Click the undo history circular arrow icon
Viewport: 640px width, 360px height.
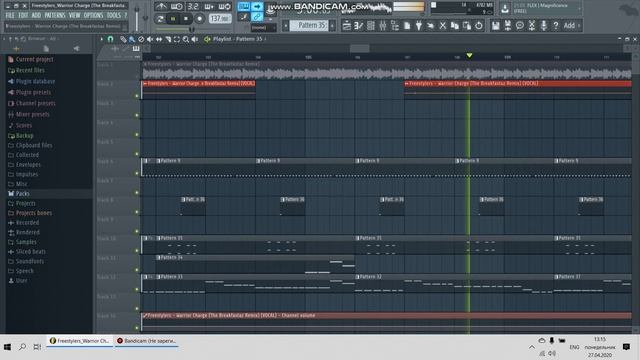click(479, 26)
